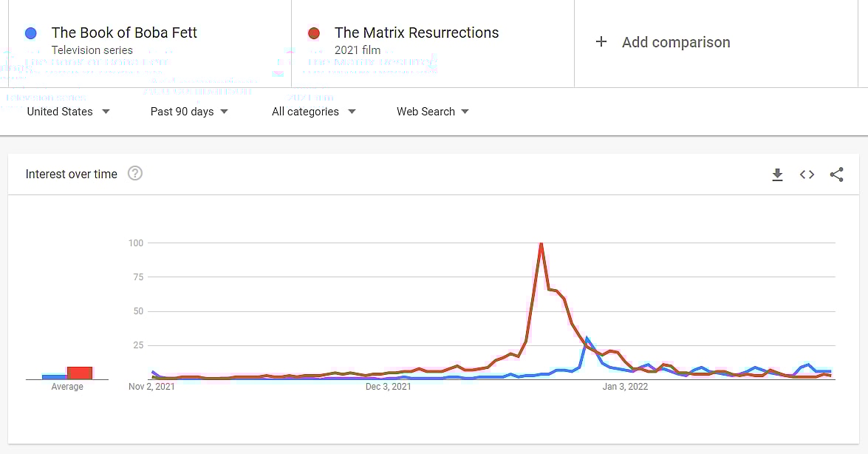Edit The Matrix Resurrections search term
Viewport: 868px width, 454px height.
tap(417, 33)
